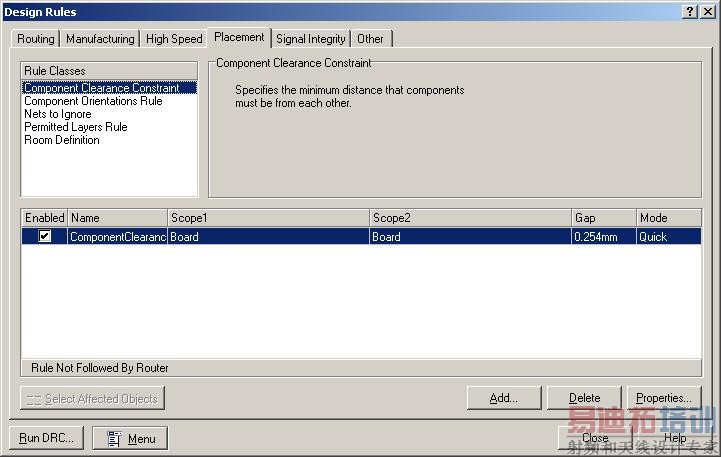Click the title bar question mark help icon
The image size is (721, 457).
tap(690, 11)
